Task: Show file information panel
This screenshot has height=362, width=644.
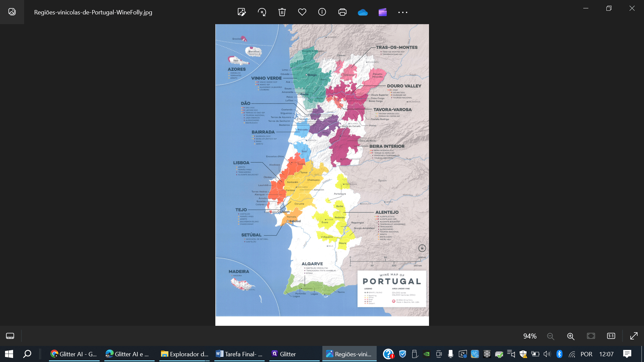Action: [322, 12]
